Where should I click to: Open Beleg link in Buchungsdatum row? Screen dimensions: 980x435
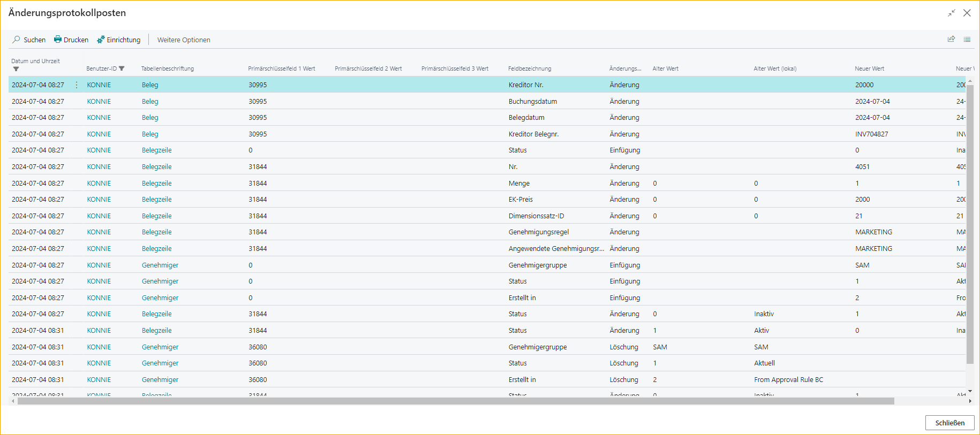(x=150, y=102)
